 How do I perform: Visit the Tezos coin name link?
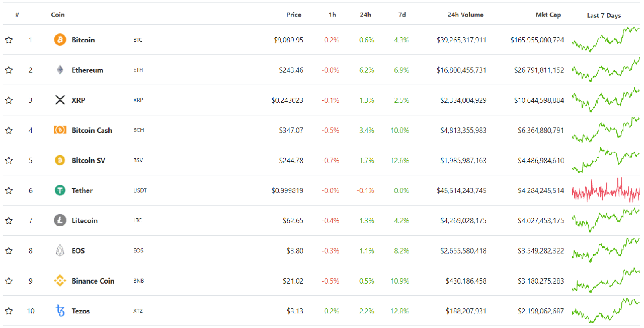pos(80,311)
